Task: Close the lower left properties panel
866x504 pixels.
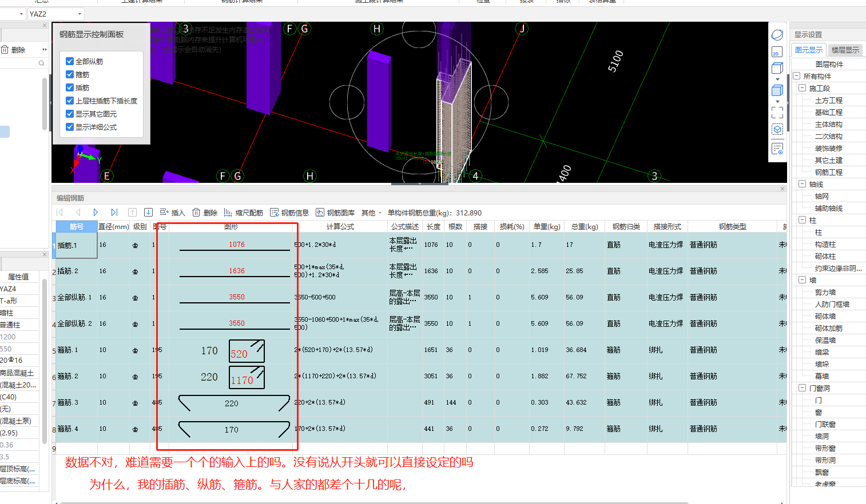Action: (45, 254)
